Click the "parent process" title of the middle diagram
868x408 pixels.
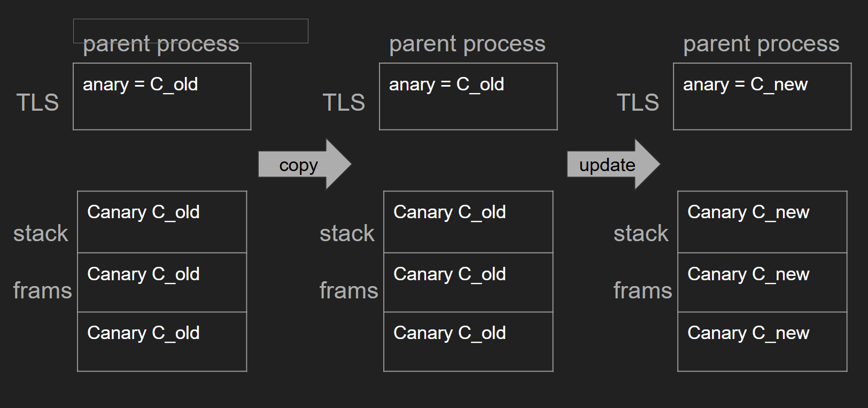[x=467, y=44]
